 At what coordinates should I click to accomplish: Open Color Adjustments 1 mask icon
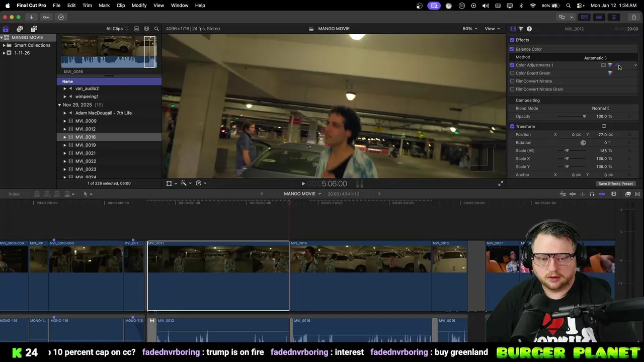(603, 65)
